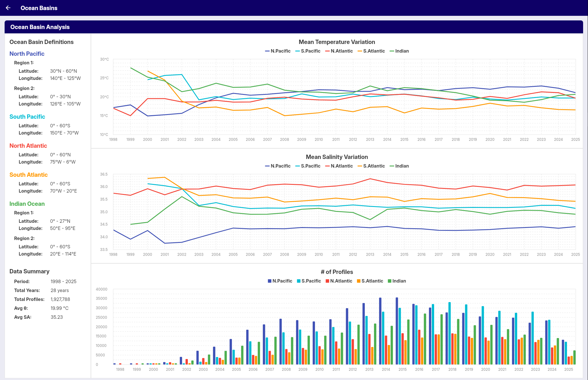588x380 pixels.
Task: Click the Ocean Basin Analysis panel header
Action: [x=40, y=27]
